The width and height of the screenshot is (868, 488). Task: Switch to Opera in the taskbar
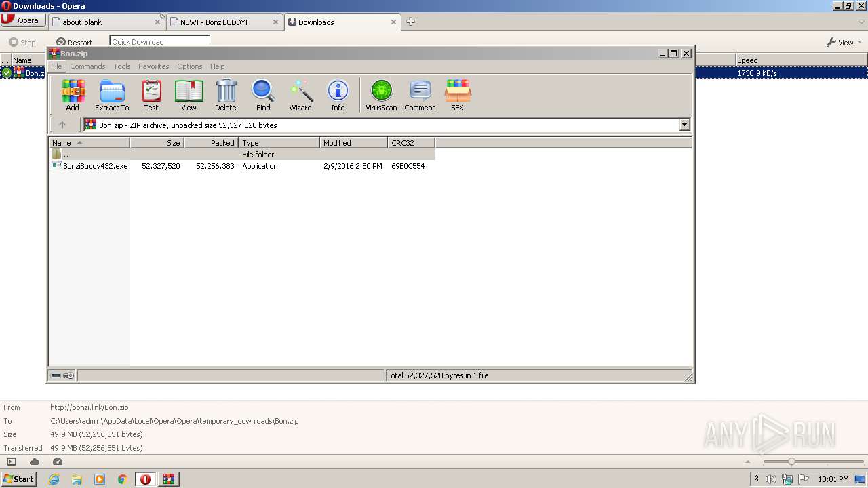point(145,479)
